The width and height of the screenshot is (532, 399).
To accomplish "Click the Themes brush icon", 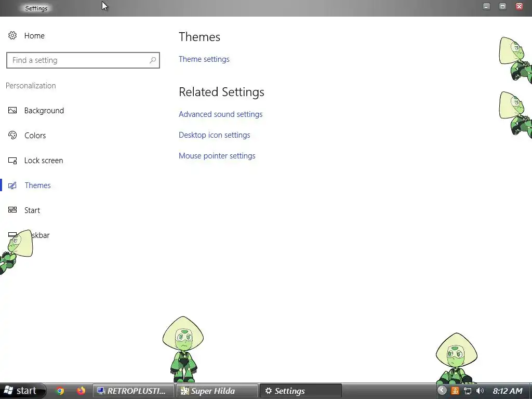I will coord(12,185).
